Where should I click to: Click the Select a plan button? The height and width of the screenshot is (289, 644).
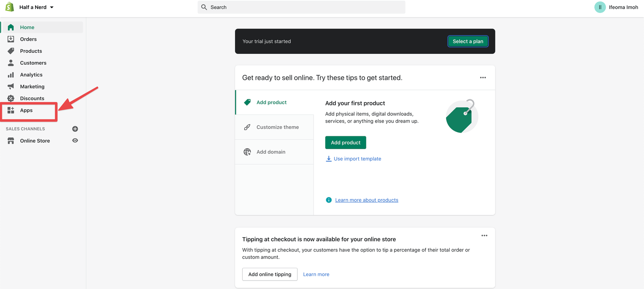468,41
